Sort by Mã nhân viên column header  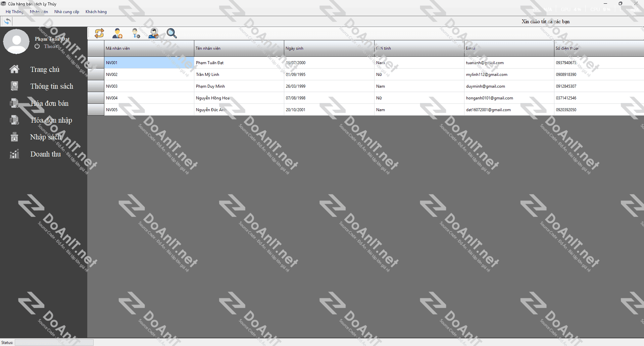pos(149,48)
